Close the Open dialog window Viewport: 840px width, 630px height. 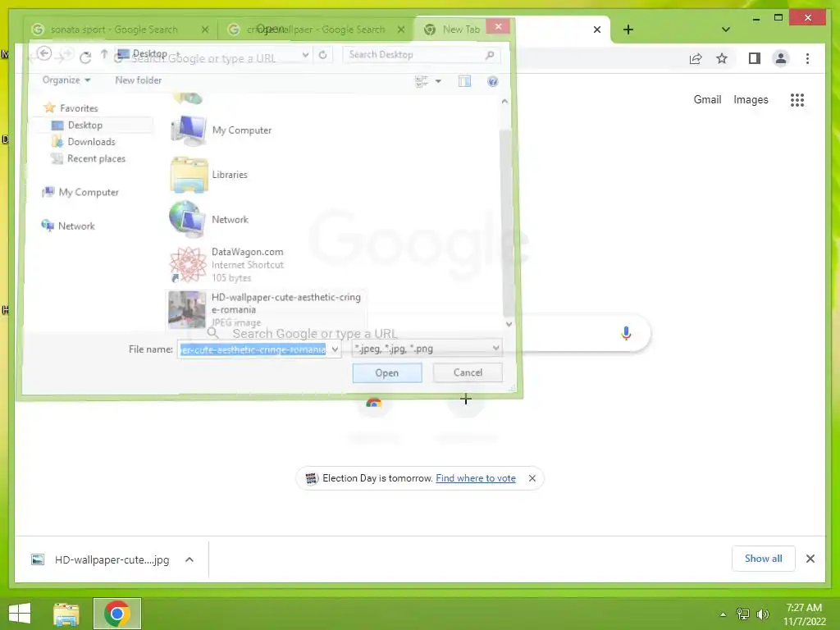click(x=498, y=26)
